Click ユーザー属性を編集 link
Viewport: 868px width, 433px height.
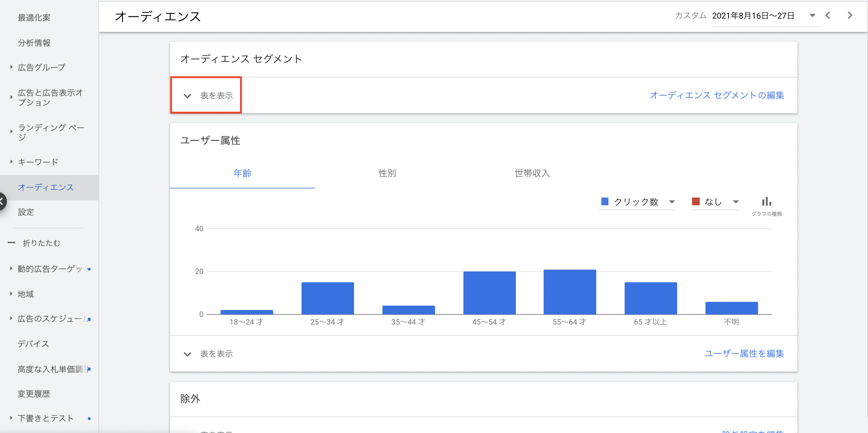coord(744,354)
